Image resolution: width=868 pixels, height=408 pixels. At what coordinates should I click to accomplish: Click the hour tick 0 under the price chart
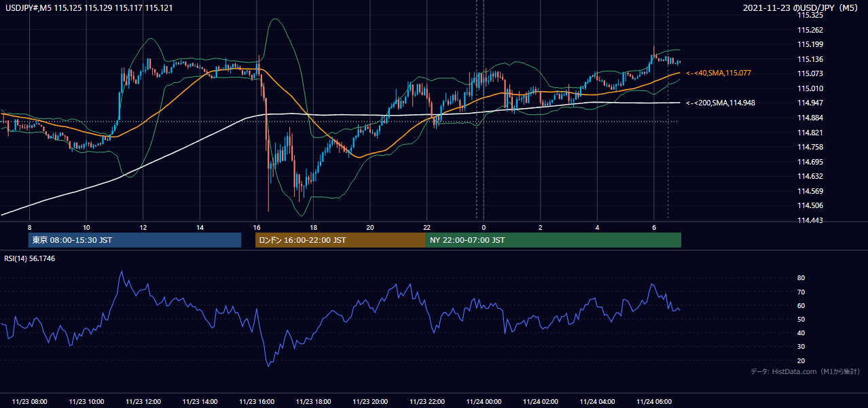click(484, 227)
